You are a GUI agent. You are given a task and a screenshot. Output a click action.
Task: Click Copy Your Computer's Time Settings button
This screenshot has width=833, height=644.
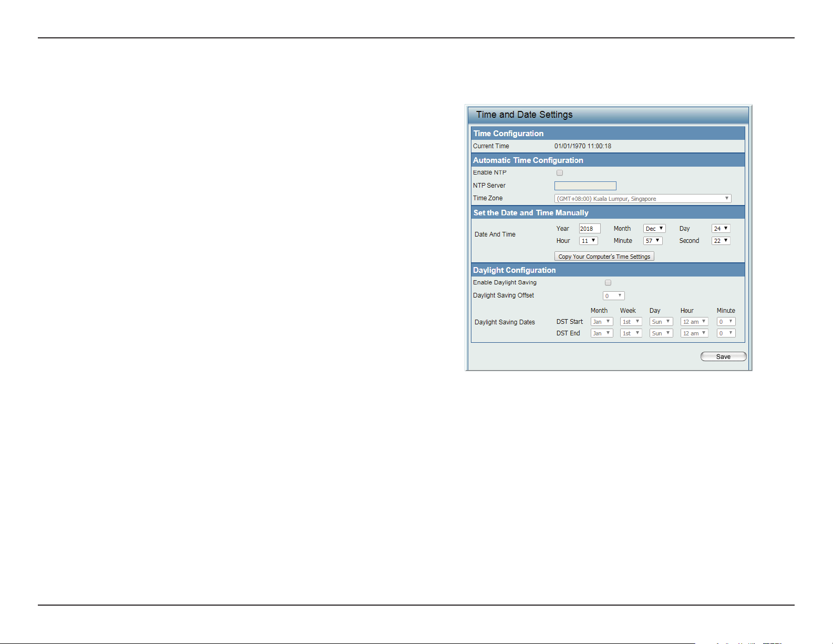(x=604, y=257)
